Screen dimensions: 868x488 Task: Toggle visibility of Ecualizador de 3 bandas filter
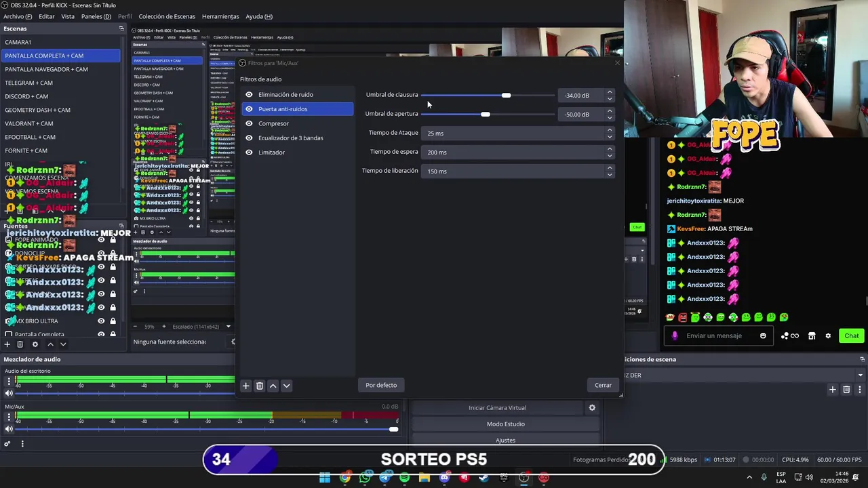(x=249, y=138)
